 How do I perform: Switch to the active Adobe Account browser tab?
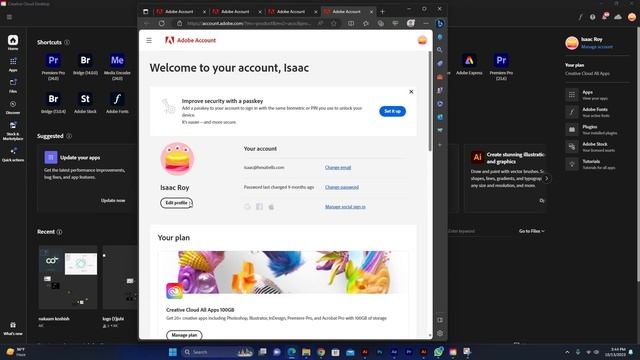(349, 11)
